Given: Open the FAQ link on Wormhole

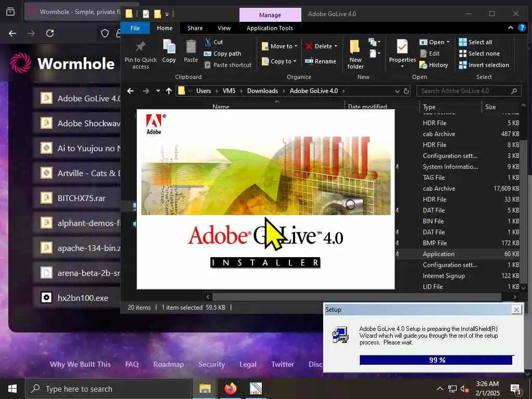Looking at the screenshot, I should click(x=132, y=364).
